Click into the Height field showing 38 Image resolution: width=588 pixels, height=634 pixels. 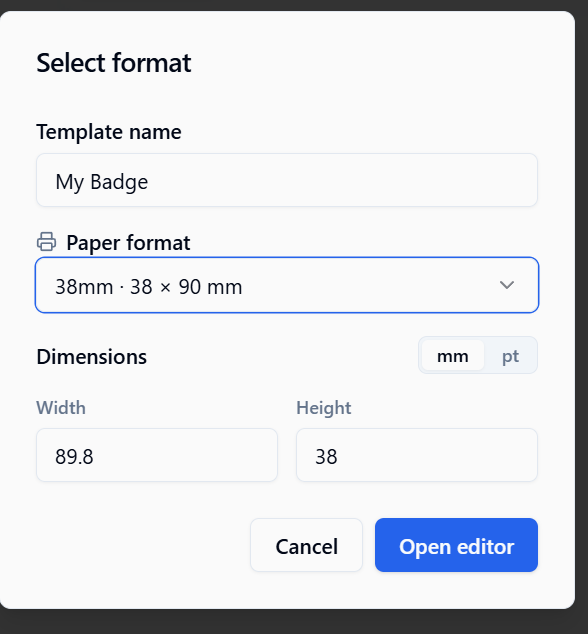[417, 455]
